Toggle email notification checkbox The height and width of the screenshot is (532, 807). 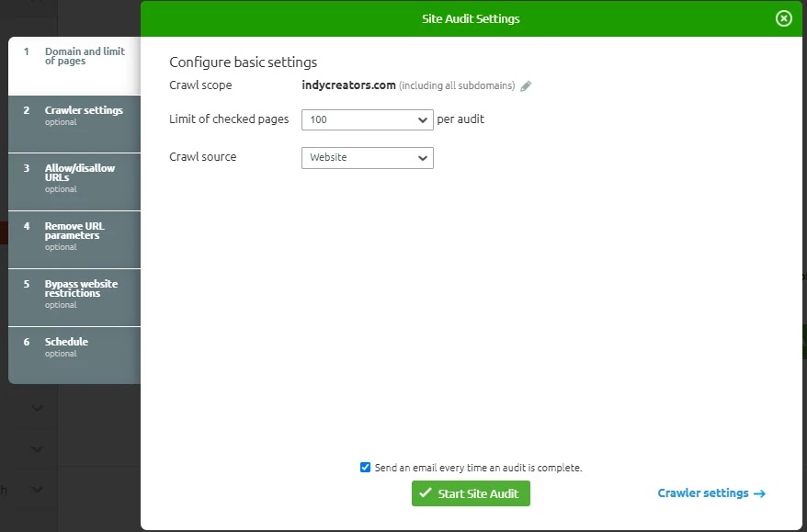click(365, 467)
